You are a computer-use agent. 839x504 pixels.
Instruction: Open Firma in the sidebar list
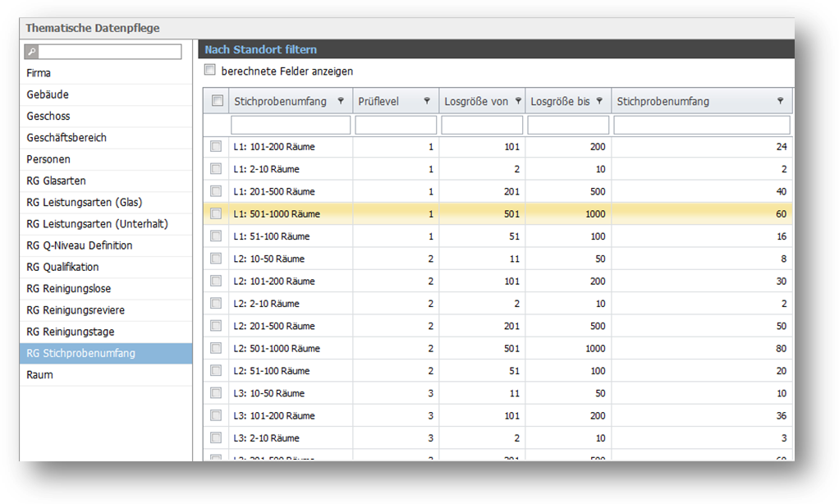tap(106, 73)
